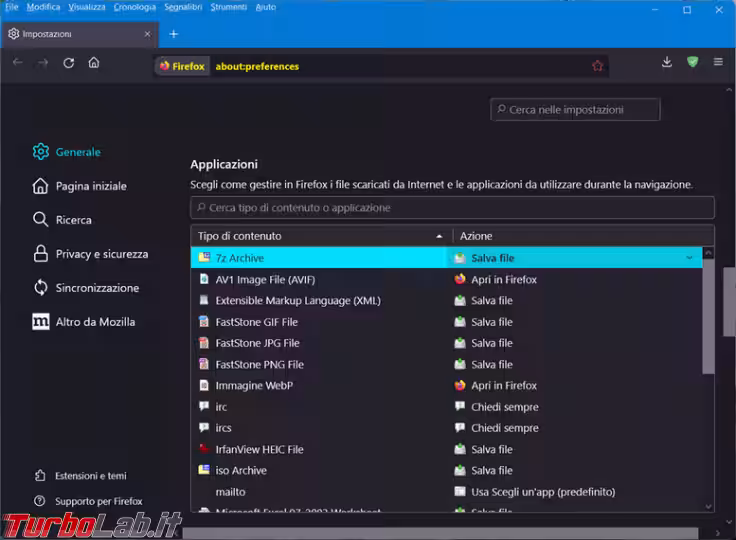Sort by Tipo di contenuto column header
736x540 pixels.
(321, 236)
